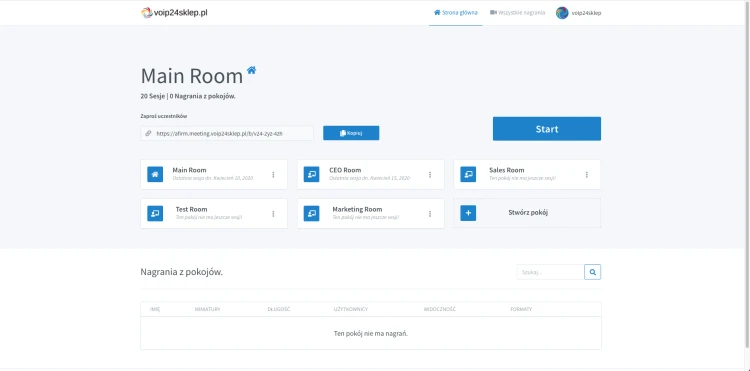Click the voip24sklep.pl logo
This screenshot has height=371, width=750.
click(x=174, y=12)
